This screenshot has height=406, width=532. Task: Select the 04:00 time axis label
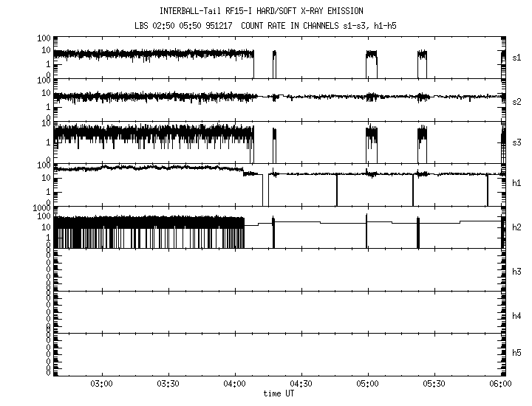pyautogui.click(x=234, y=384)
